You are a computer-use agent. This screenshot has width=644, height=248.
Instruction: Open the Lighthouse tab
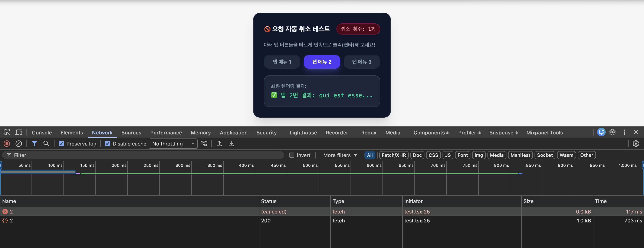[x=303, y=133]
